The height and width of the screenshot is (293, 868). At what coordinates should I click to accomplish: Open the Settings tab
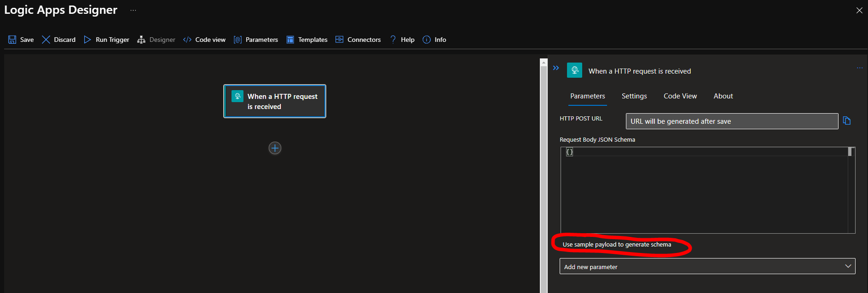point(634,96)
